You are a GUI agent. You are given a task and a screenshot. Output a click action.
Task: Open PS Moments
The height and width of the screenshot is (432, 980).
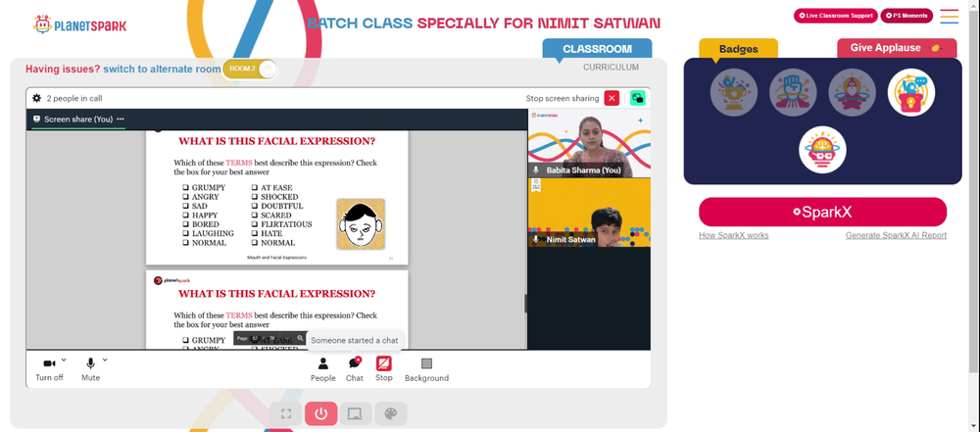[x=906, y=16]
